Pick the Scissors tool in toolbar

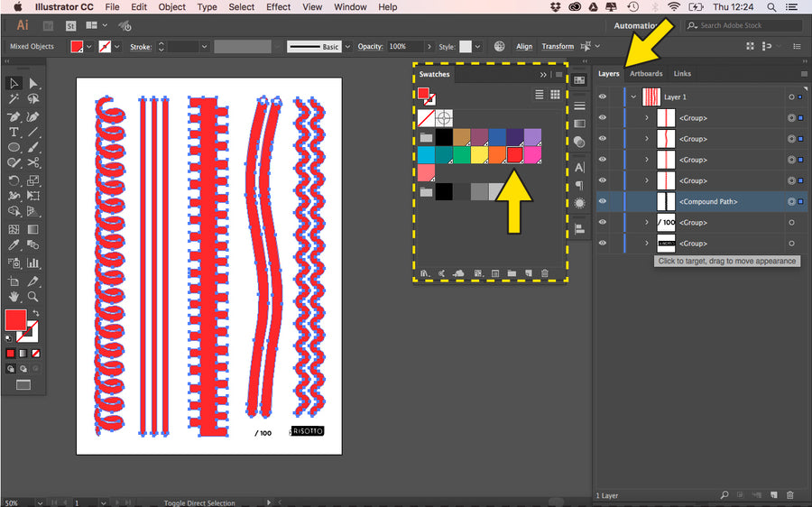point(32,163)
